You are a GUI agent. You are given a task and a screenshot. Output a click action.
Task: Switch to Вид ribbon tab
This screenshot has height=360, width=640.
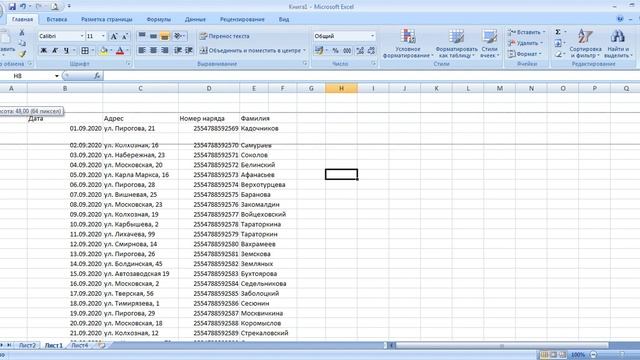(x=284, y=20)
